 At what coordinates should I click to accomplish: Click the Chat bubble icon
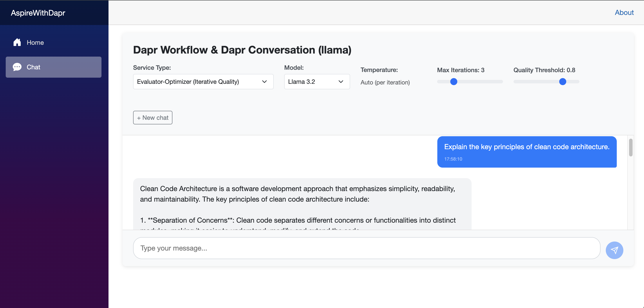tap(17, 67)
